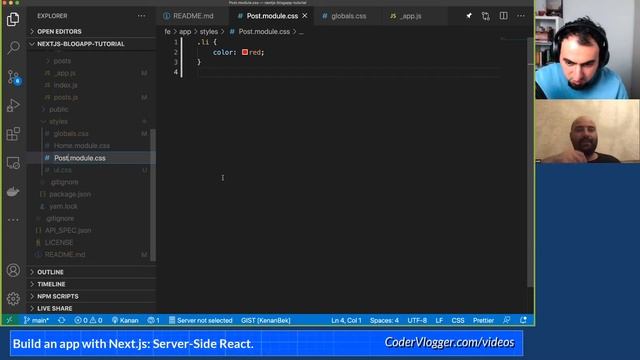Image resolution: width=640 pixels, height=360 pixels.
Task: Open notifications bell in status bar
Action: 523,320
